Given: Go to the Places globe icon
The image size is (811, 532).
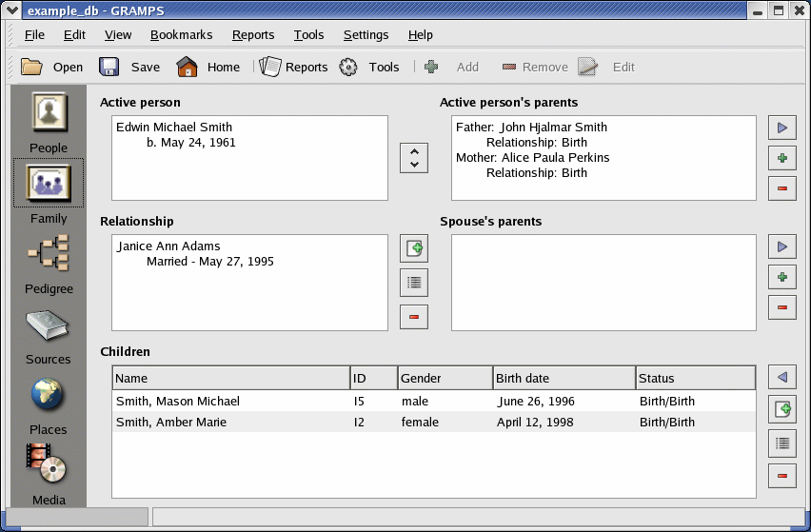Looking at the screenshot, I should click(x=49, y=395).
